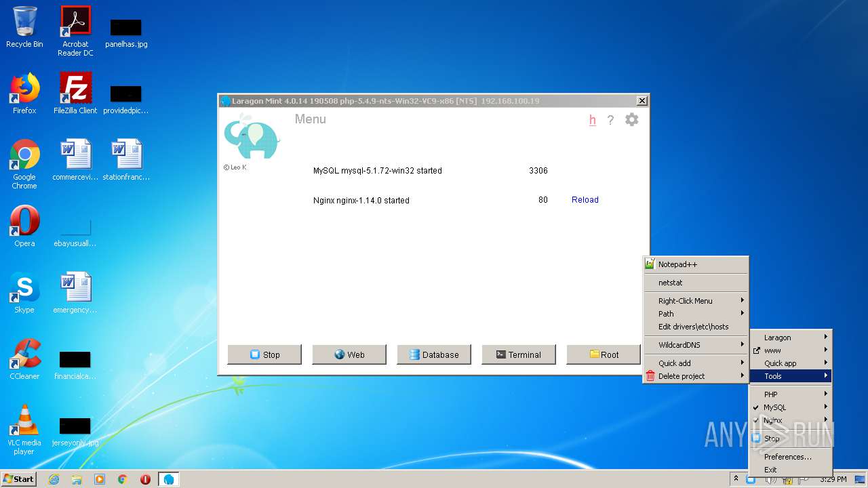Viewport: 868px width, 488px height.
Task: Toggle the checked MySQL entry
Action: [791, 407]
